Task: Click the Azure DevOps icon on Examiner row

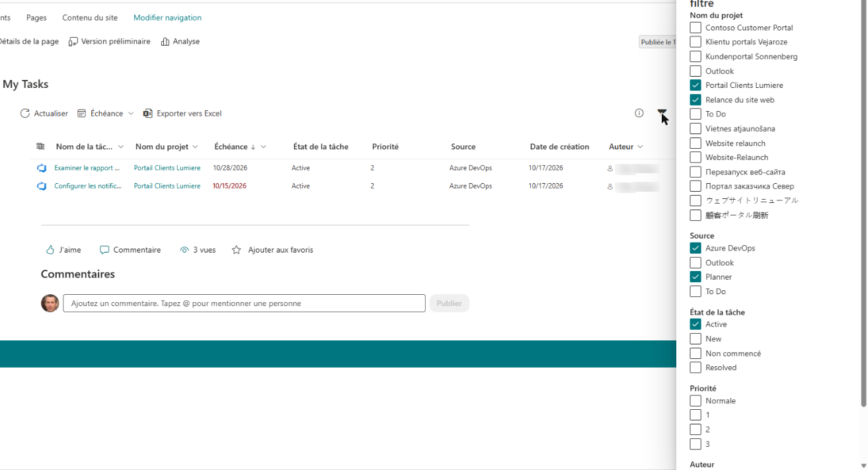Action: (42, 168)
